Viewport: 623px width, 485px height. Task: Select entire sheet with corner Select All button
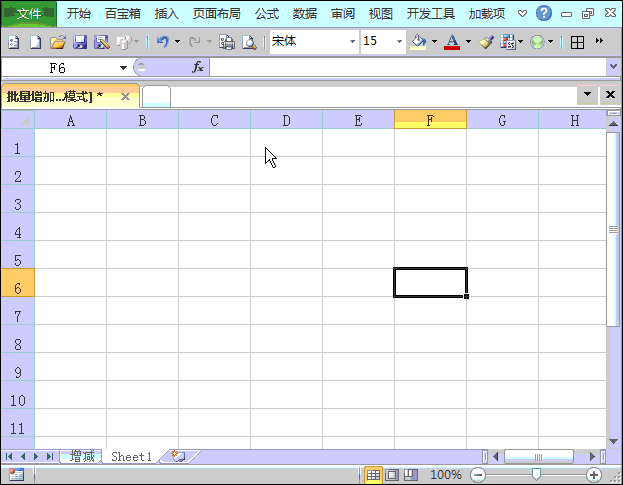18,120
